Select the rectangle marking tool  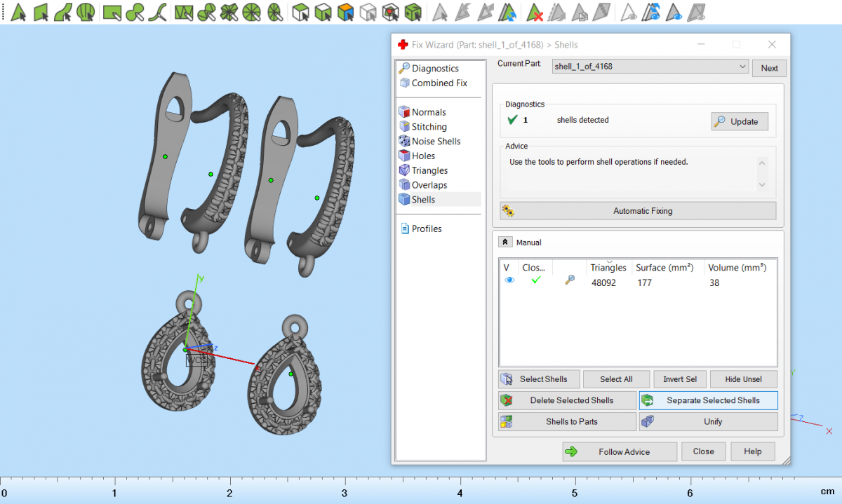(112, 12)
